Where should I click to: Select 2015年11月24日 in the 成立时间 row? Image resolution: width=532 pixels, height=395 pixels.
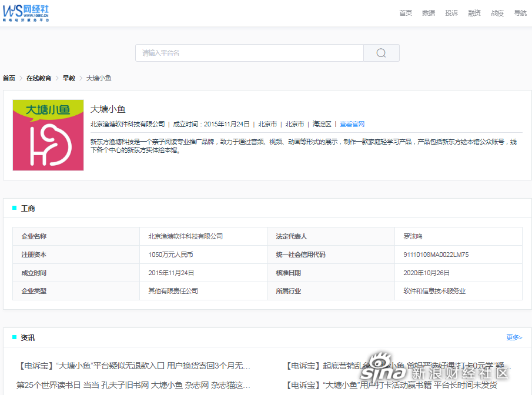[171, 273]
